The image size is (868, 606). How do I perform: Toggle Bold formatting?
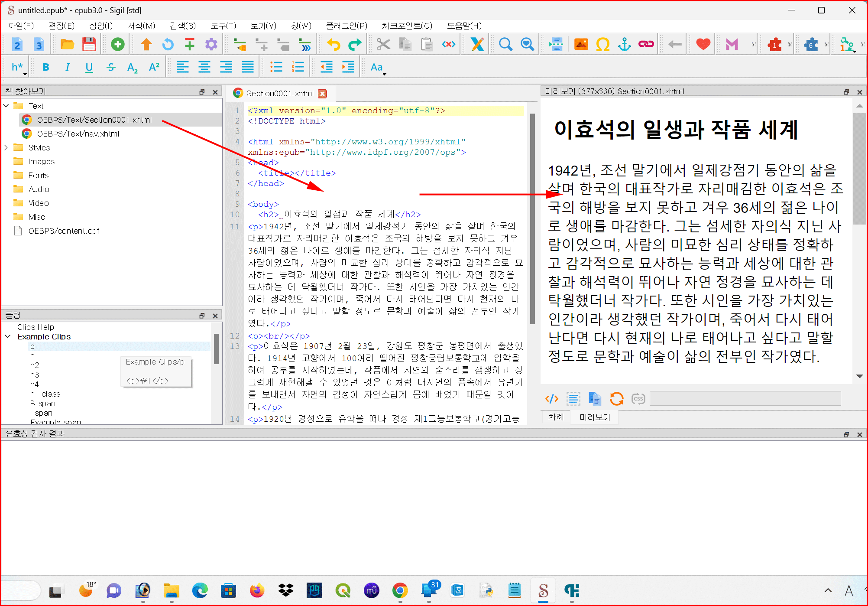[46, 67]
